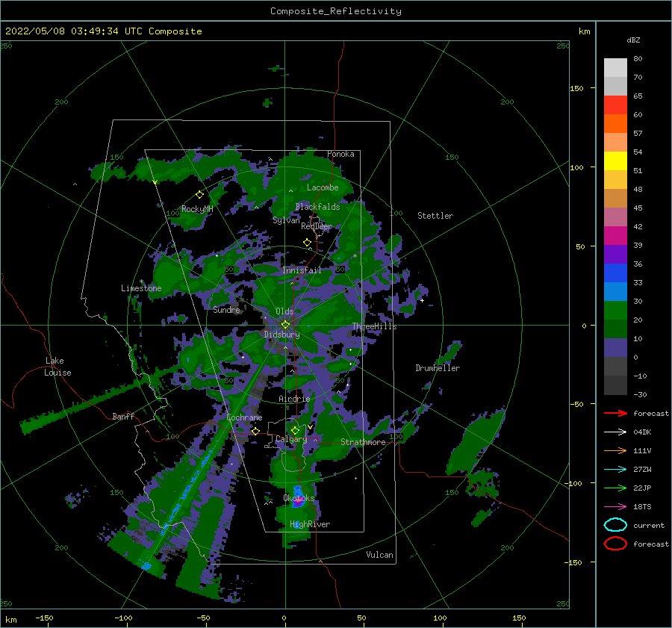This screenshot has width=672, height=628.
Task: Click the Blackfalds label
Action: (x=317, y=207)
